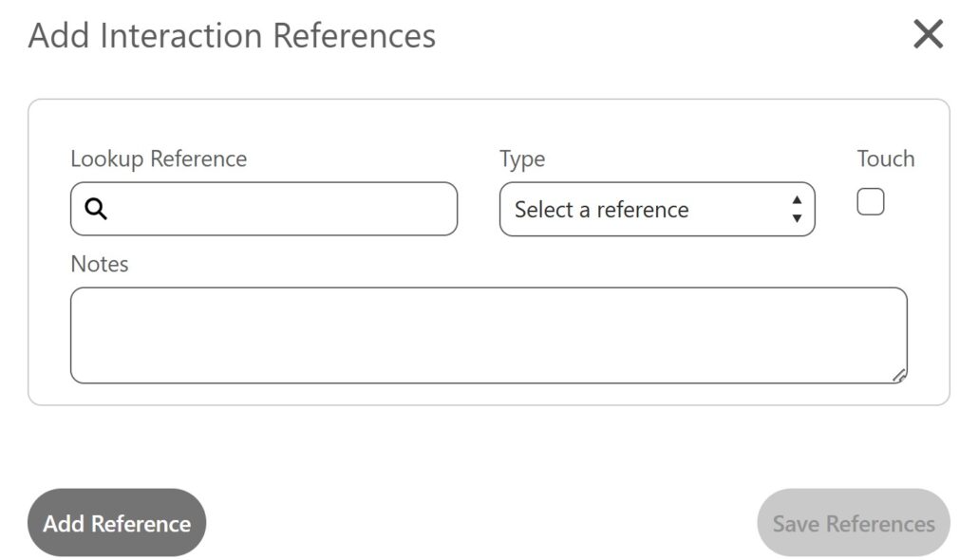Click the Add Interaction References title
The height and width of the screenshot is (560, 978).
pos(232,35)
